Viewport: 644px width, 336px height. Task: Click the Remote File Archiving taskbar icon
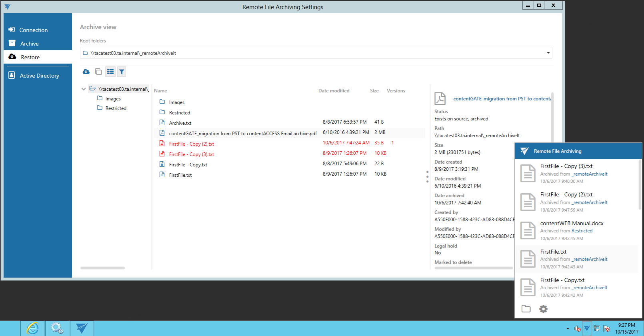pos(82,328)
